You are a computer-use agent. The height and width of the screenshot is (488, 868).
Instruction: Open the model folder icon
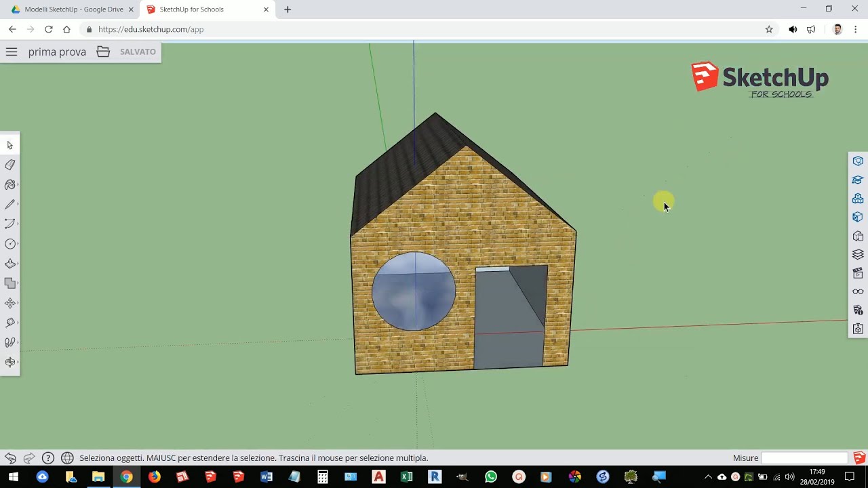tap(103, 52)
